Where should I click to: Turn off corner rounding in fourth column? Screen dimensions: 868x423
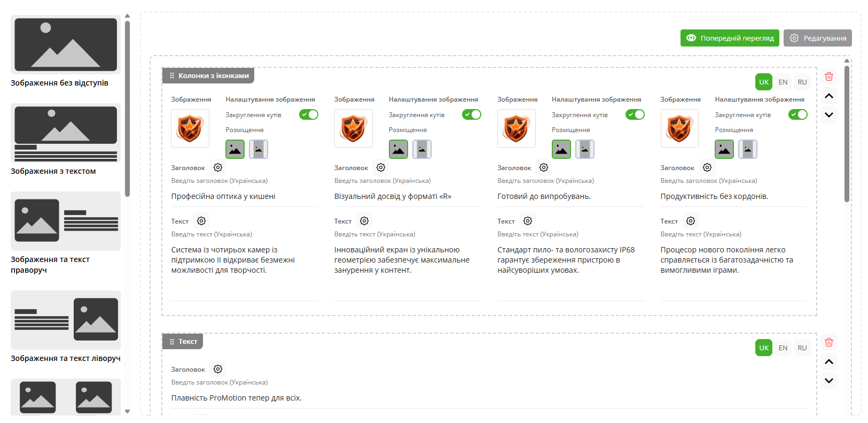(x=797, y=114)
